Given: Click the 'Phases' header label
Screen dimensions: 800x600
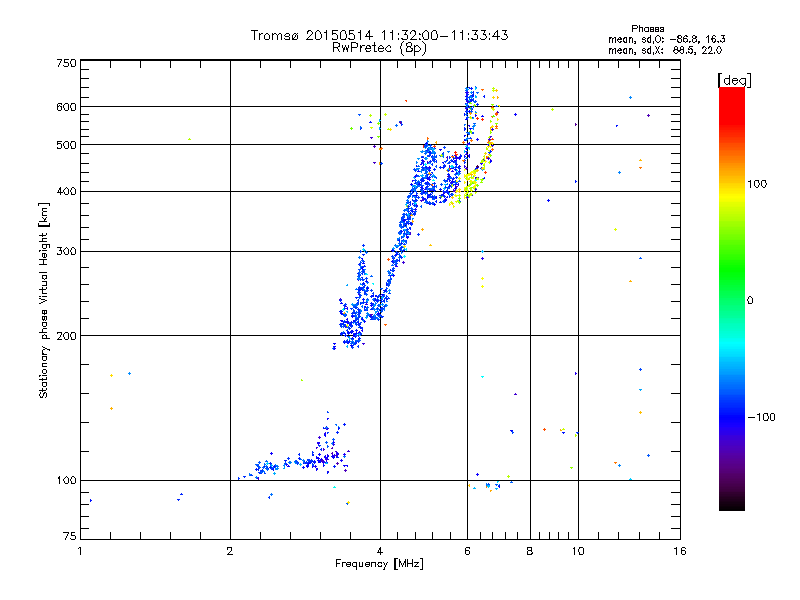Looking at the screenshot, I should [x=647, y=29].
